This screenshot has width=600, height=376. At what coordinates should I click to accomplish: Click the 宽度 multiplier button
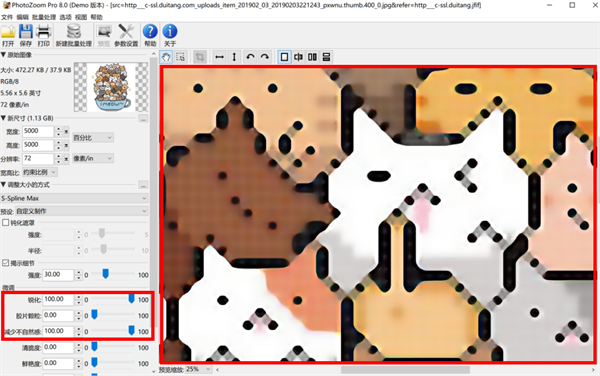tap(66, 132)
